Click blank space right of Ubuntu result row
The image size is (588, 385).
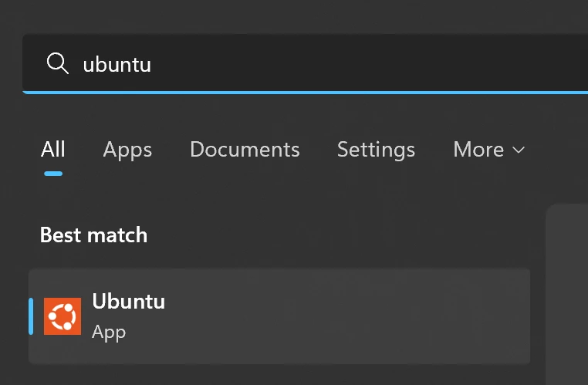click(386, 316)
